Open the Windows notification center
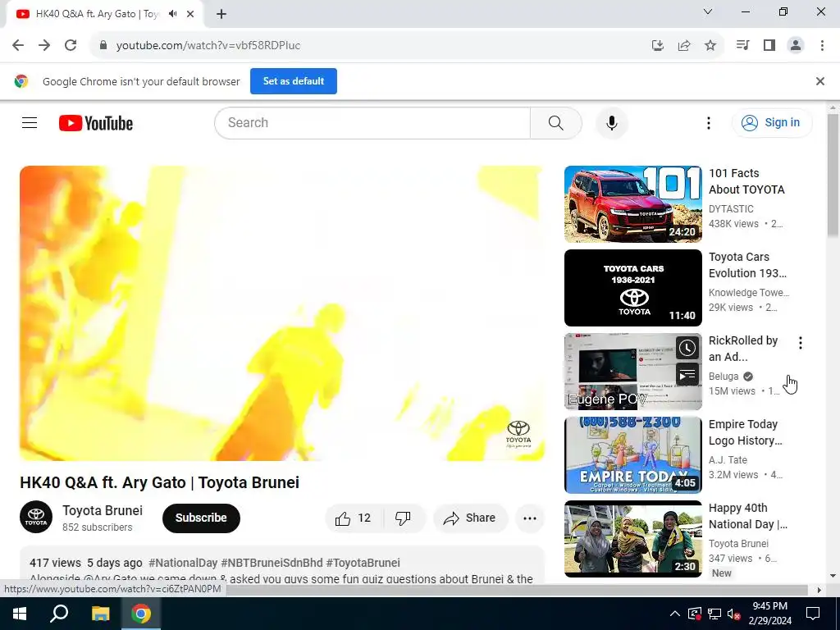This screenshot has height=630, width=840. 813,614
